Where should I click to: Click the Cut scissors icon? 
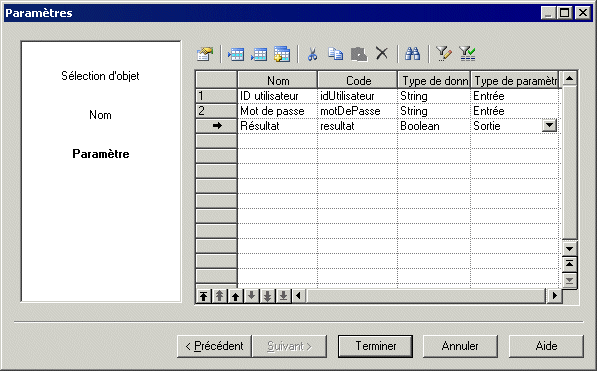click(x=312, y=54)
